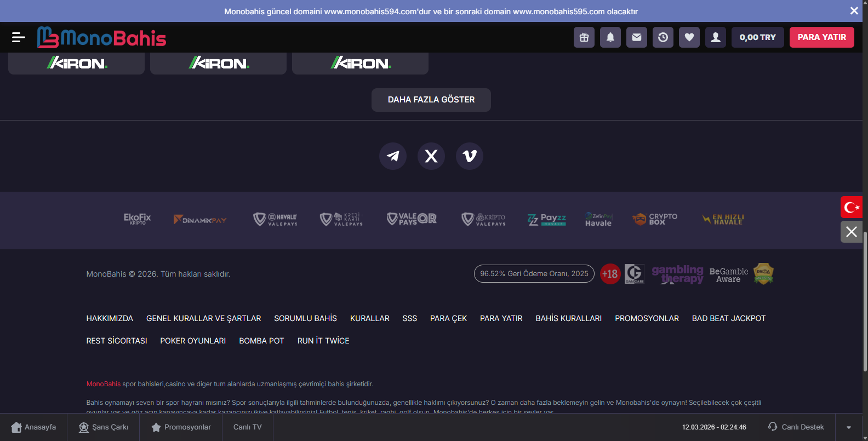Open the notifications bell
Viewport: 868px width, 441px height.
pyautogui.click(x=610, y=37)
